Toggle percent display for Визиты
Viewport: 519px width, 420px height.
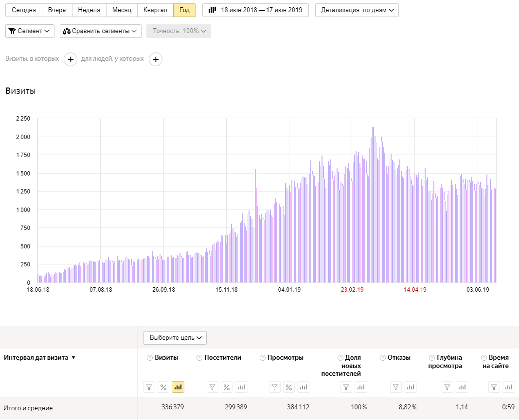(163, 387)
